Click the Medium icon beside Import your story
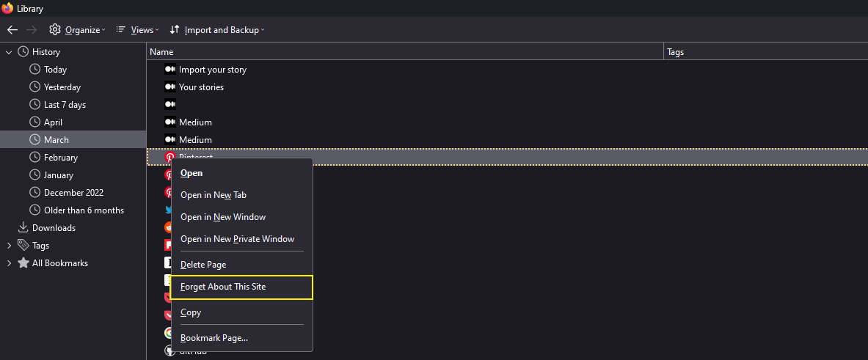868x360 pixels. [x=169, y=70]
